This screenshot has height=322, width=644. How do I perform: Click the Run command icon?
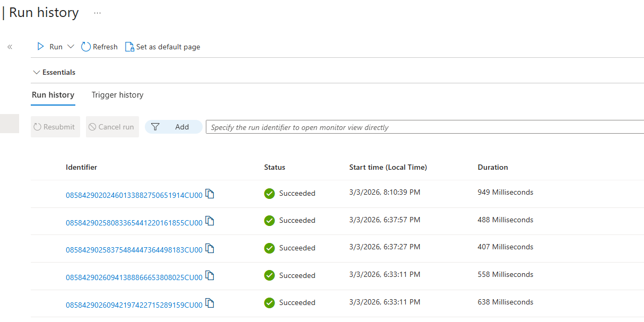tap(40, 47)
